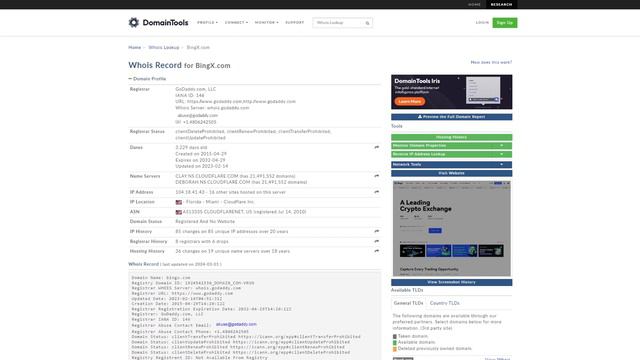Click the 'Available TLDs' heading
The width and height of the screenshot is (640, 360).
(407, 290)
